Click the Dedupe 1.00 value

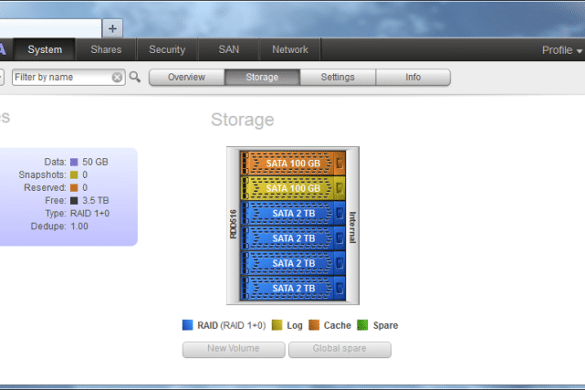79,227
